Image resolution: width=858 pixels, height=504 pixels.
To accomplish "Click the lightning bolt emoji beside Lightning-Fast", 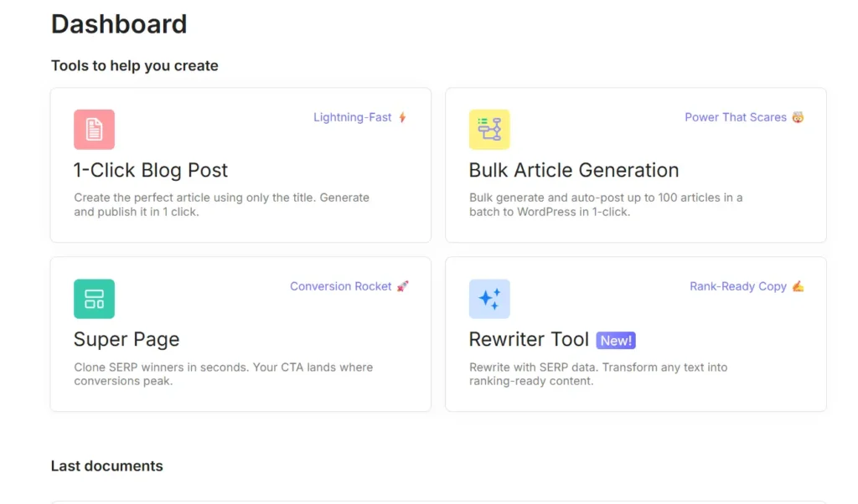I will tap(403, 117).
